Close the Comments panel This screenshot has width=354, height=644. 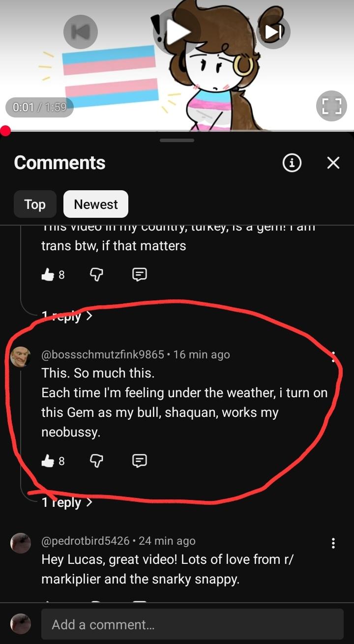click(333, 163)
